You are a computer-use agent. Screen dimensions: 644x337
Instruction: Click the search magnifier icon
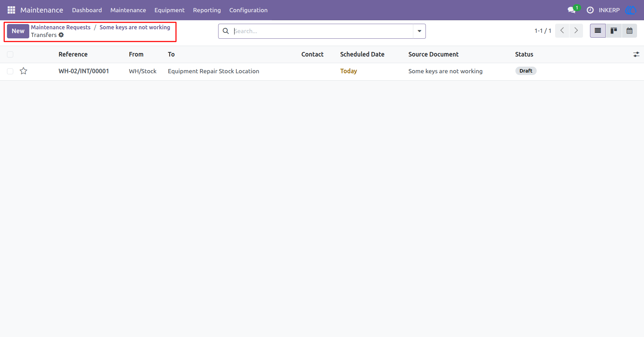pyautogui.click(x=226, y=31)
